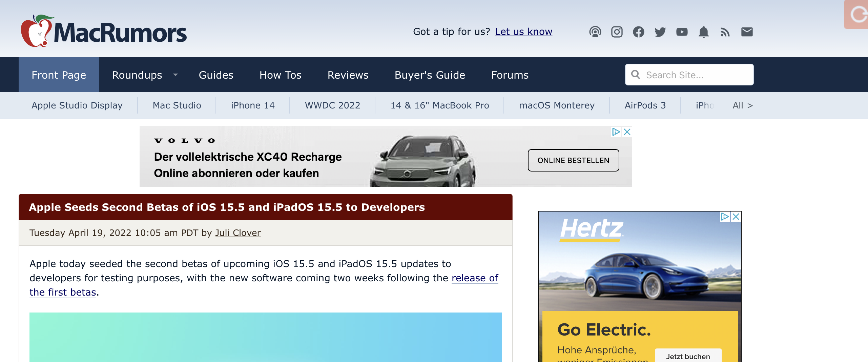Open AdChoices info on Volvo ad

(616, 132)
